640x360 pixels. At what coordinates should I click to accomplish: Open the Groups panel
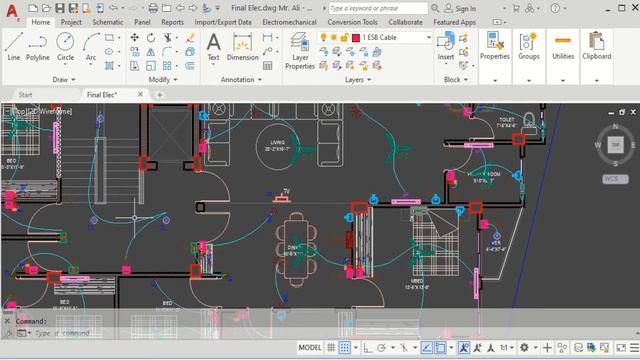[529, 46]
